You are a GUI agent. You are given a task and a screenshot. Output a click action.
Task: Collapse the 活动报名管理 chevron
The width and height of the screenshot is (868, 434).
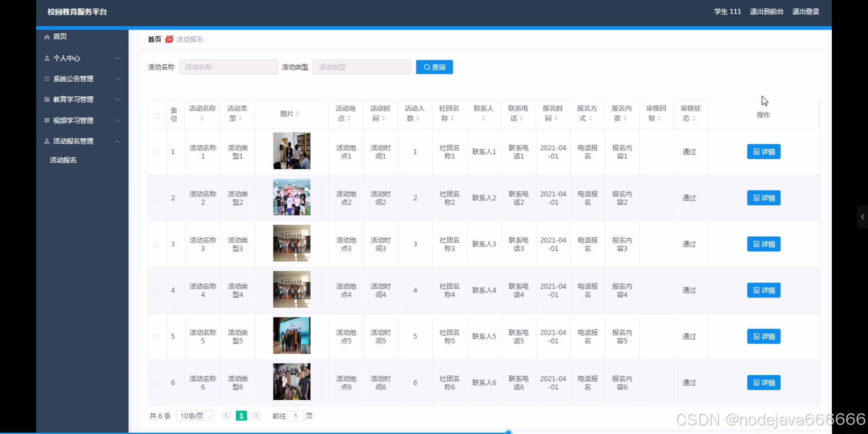[x=118, y=141]
